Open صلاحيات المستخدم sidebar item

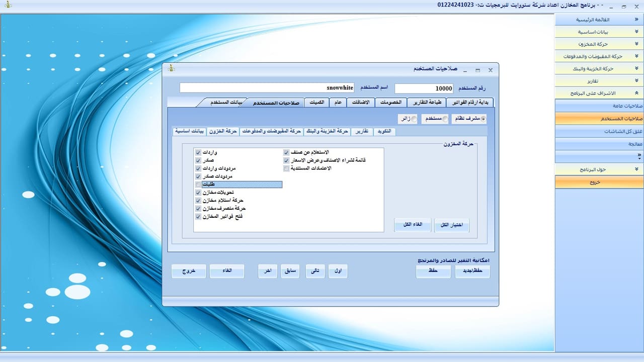[599, 118]
